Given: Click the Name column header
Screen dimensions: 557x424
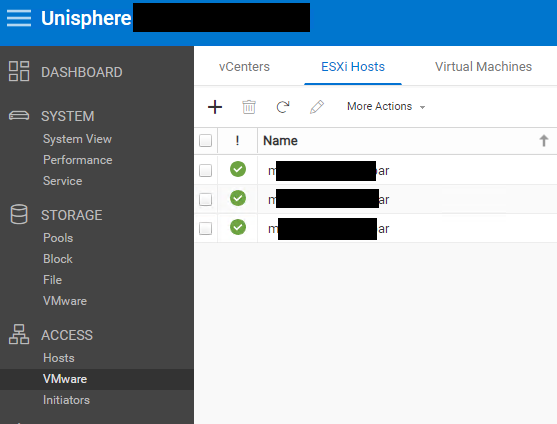Looking at the screenshot, I should click(280, 141).
